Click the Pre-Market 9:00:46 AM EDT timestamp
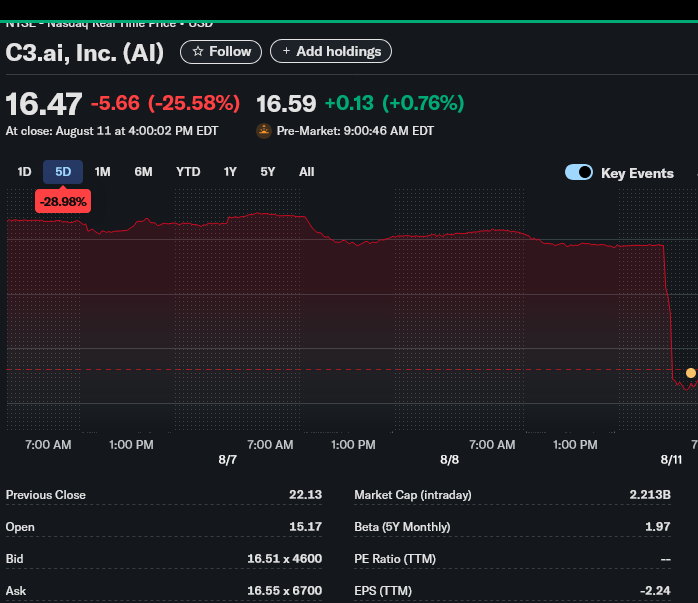Screen dimensions: 698x603 355,131
